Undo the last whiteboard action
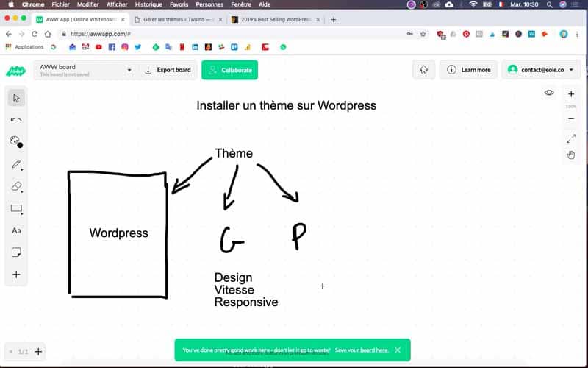Viewport: 588px width, 368px height. tap(16, 120)
